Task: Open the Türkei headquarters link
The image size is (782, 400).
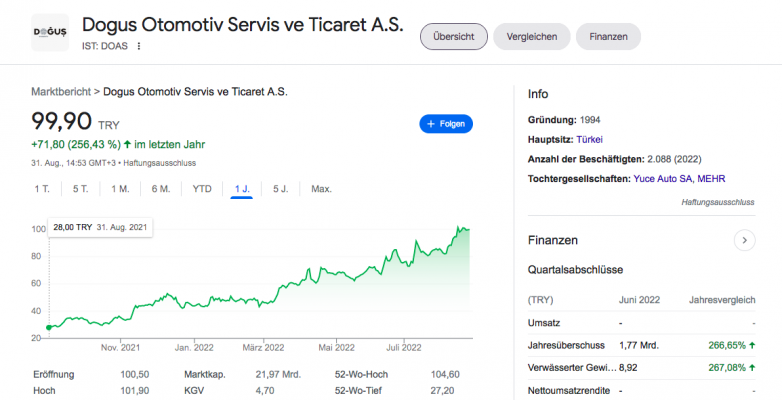Action: pos(589,139)
